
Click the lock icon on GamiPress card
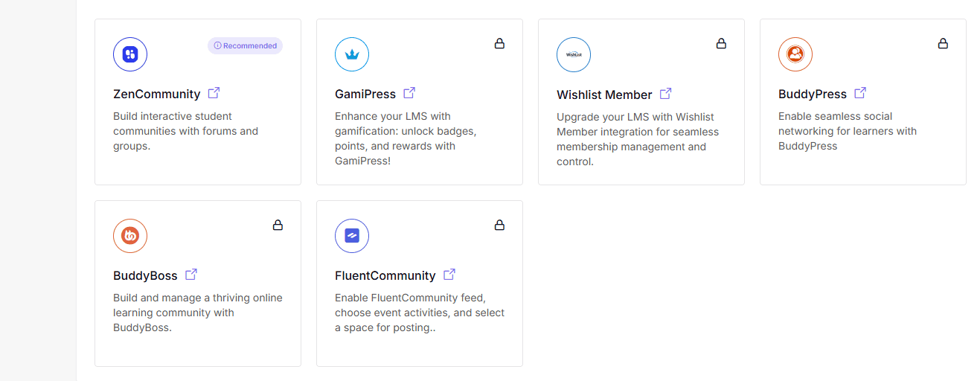(499, 44)
